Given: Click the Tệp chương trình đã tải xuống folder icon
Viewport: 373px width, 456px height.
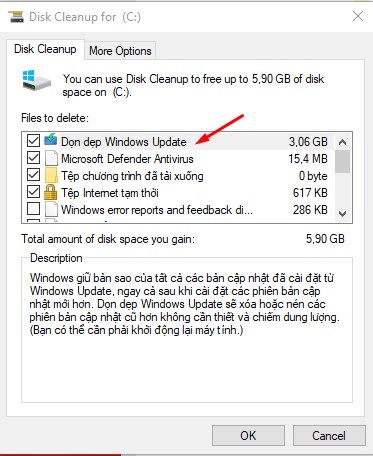Looking at the screenshot, I should (51, 175).
